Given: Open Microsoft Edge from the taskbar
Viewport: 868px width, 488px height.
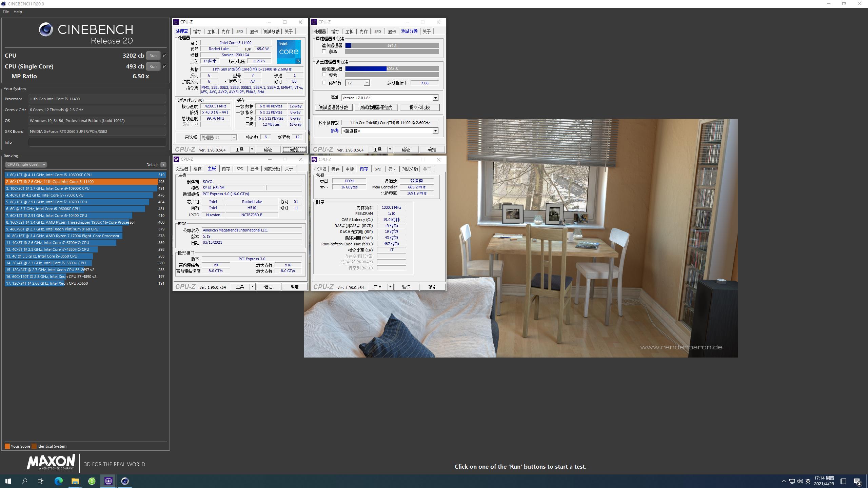Looking at the screenshot, I should [59, 481].
